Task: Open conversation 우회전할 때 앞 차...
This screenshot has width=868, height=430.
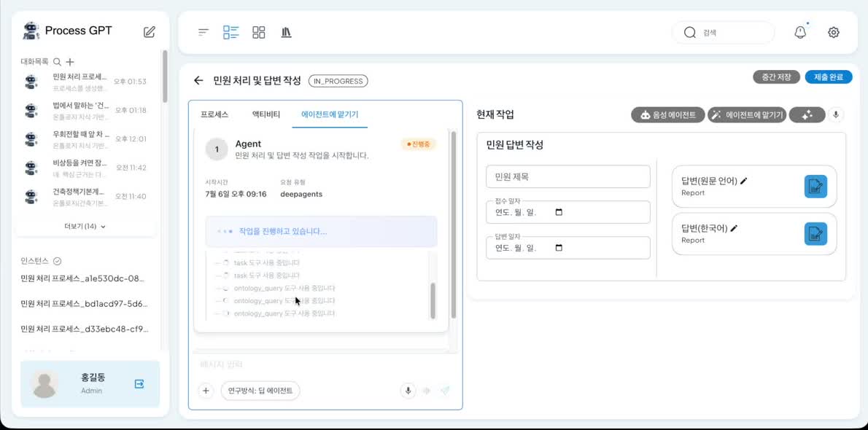Action: click(x=85, y=139)
